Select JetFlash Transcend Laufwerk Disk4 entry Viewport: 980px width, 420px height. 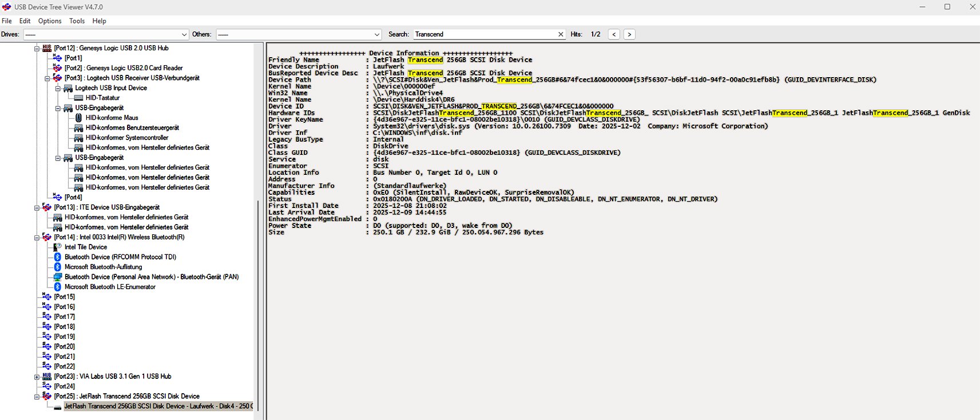(158, 406)
